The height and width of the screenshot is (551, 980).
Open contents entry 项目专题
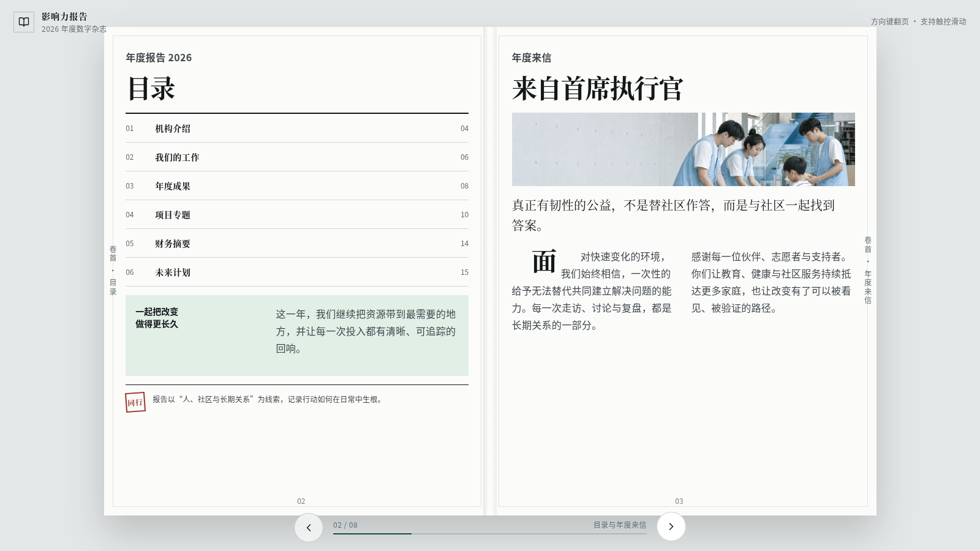297,215
